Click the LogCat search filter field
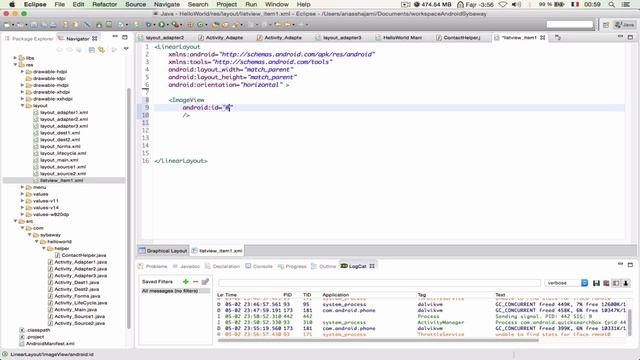This screenshot has height=360, width=640. [379, 283]
